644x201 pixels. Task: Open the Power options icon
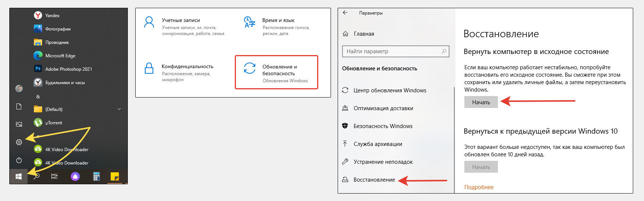[x=19, y=160]
